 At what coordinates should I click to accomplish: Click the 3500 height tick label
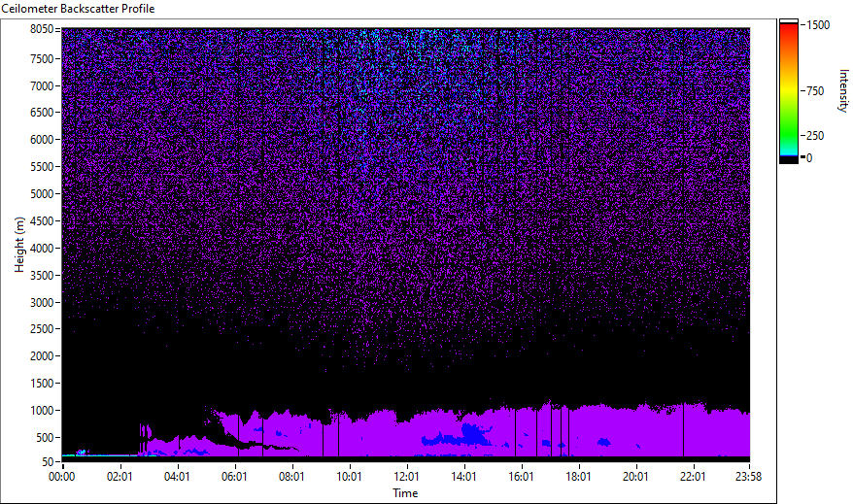tap(42, 276)
